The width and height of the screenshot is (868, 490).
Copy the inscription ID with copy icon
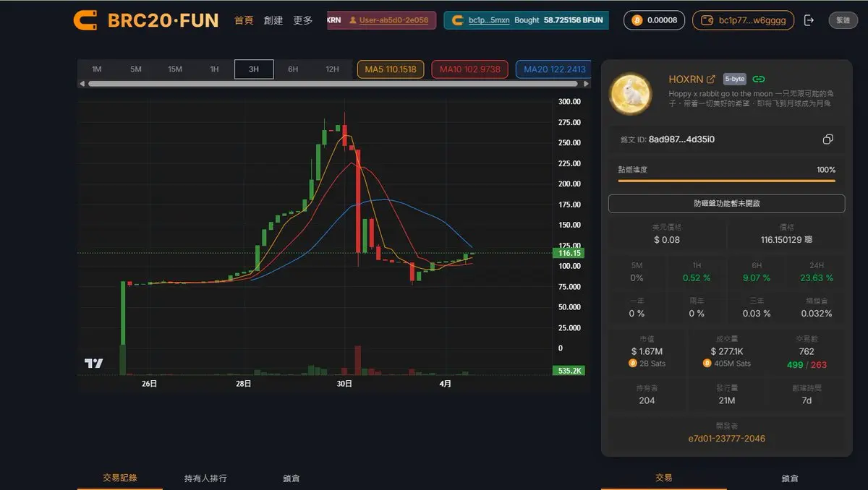[x=828, y=139]
